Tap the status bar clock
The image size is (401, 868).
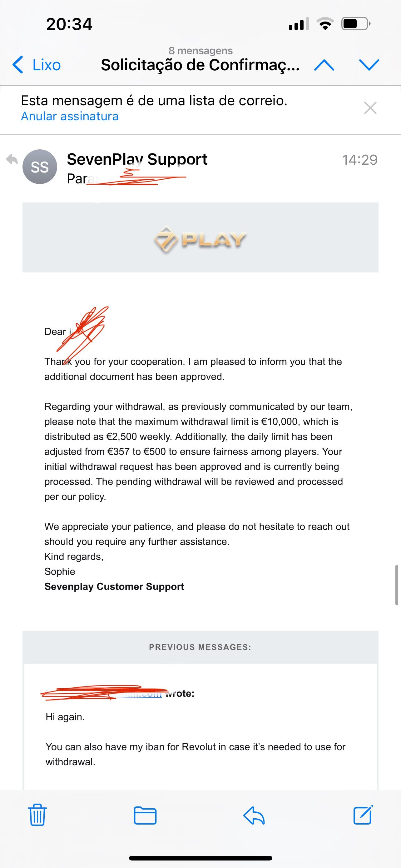point(69,24)
